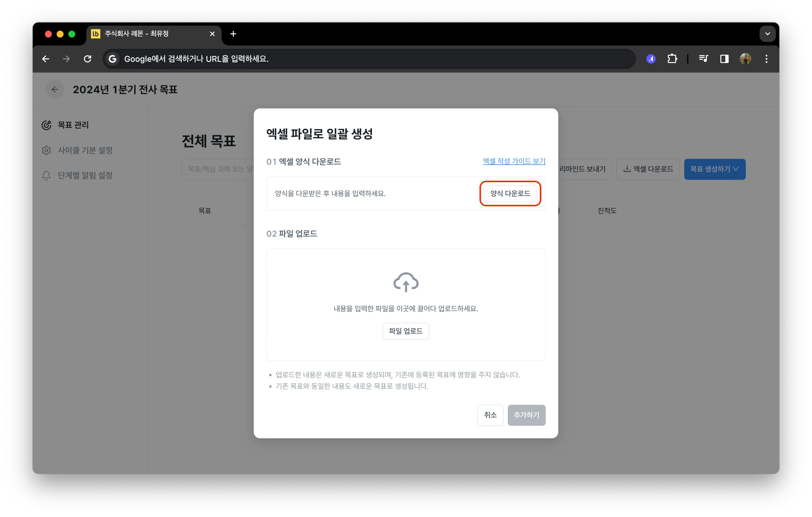Click the cloud upload icon
The image size is (812, 517).
tap(406, 282)
